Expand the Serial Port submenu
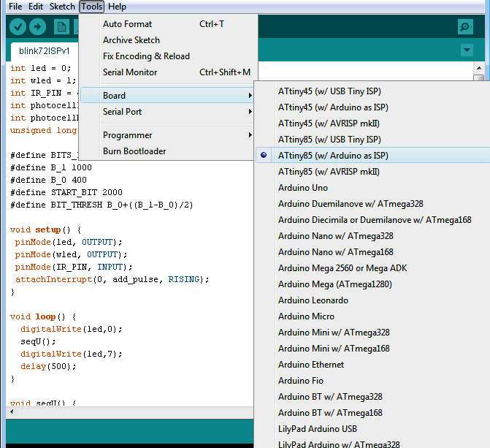490x448 pixels. pos(168,112)
